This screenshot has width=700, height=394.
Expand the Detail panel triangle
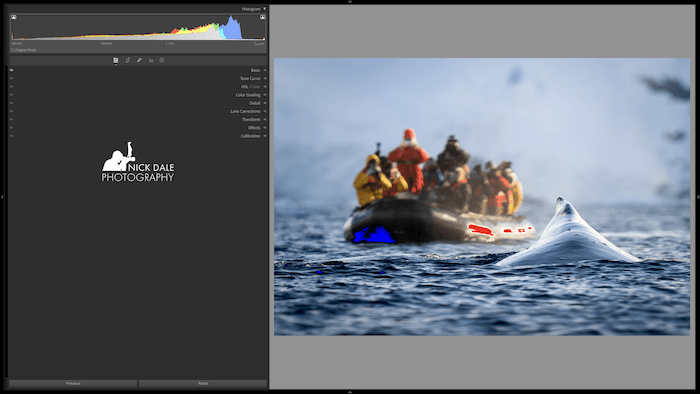pos(265,103)
